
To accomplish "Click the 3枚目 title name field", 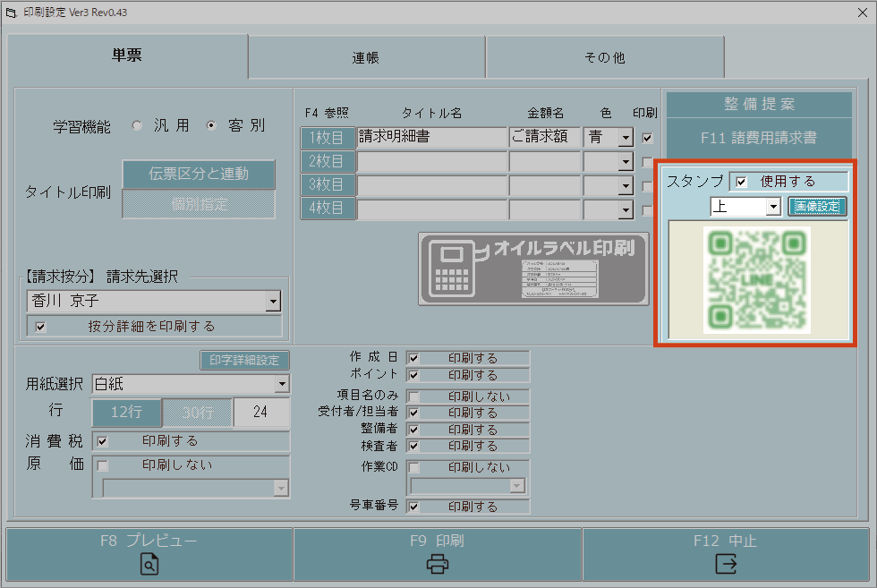I will coord(431,185).
